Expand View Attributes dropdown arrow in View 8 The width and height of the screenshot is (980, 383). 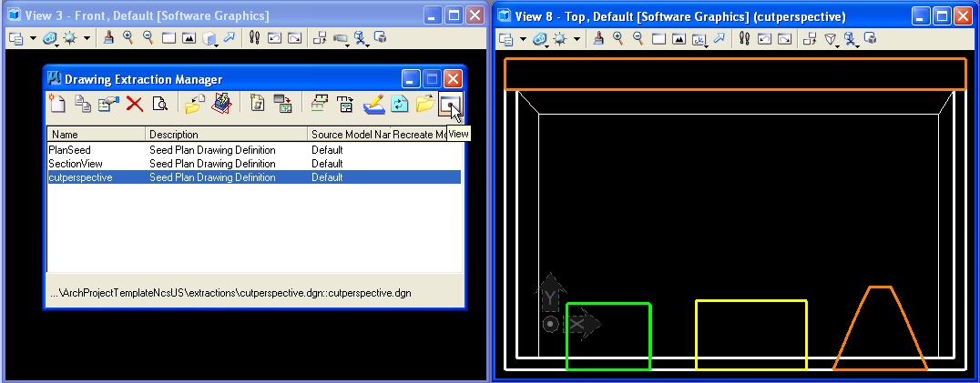point(523,40)
